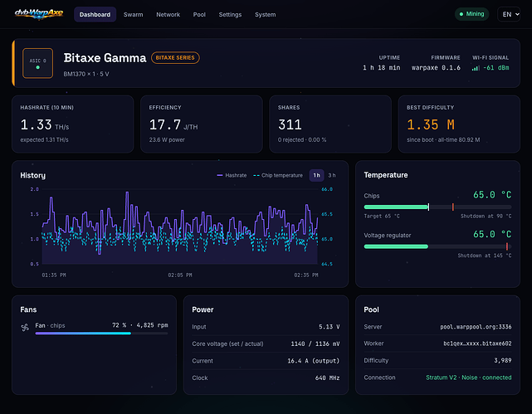Click the Voltage regulator temperature bar
Screen dimensions: 532x414
click(x=437, y=246)
